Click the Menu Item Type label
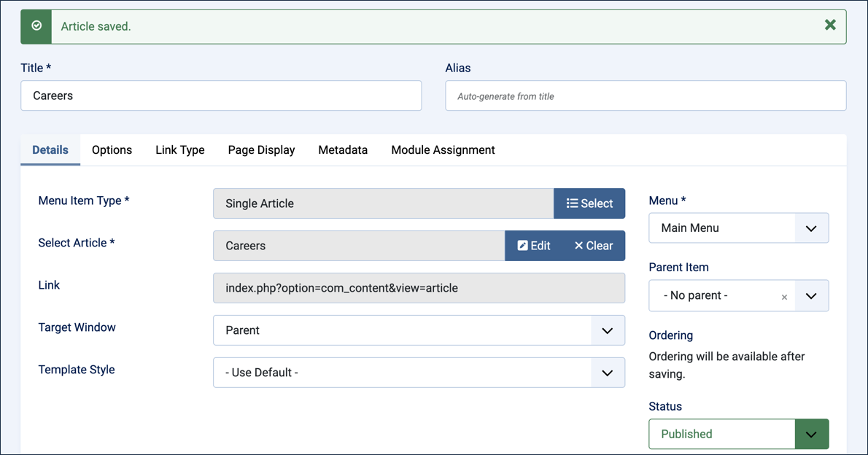The height and width of the screenshot is (455, 868). click(84, 201)
